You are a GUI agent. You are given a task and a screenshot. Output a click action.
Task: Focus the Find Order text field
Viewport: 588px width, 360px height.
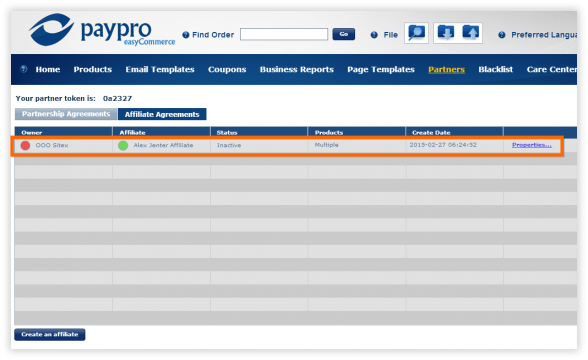[284, 34]
